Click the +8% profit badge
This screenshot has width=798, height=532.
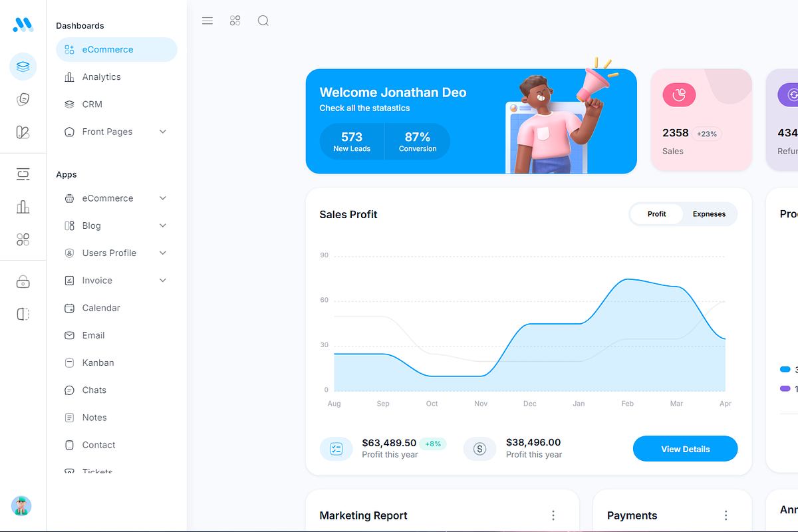click(433, 444)
